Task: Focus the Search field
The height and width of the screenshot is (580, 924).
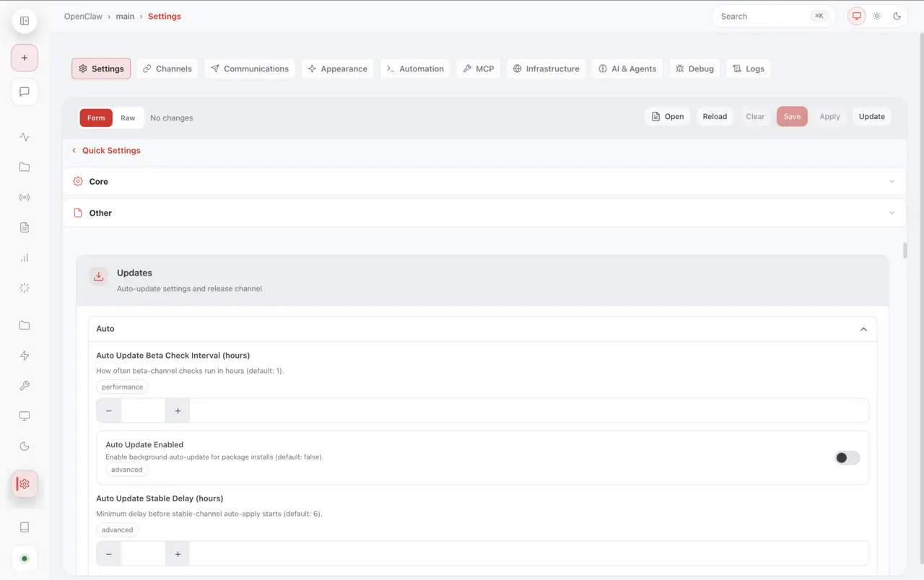Action: point(774,16)
